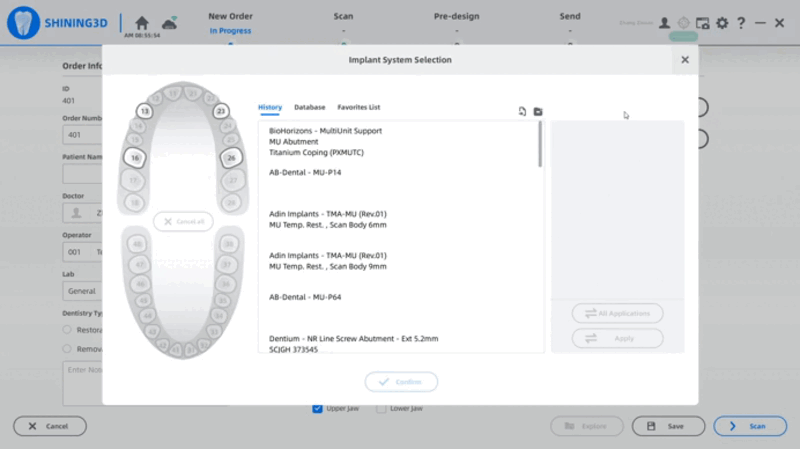The image size is (800, 449).
Task: Select tooth 28 on the chart
Action: [232, 203]
